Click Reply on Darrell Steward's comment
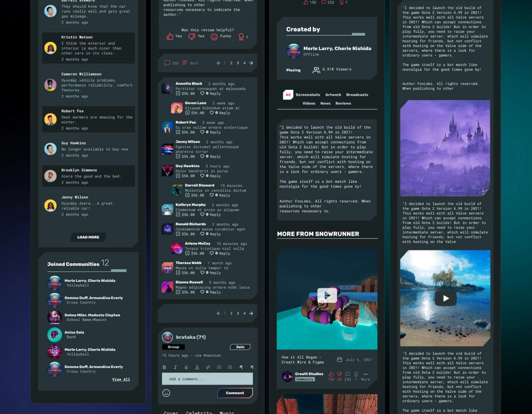Viewport: 532px width, 414px height. coord(225,195)
